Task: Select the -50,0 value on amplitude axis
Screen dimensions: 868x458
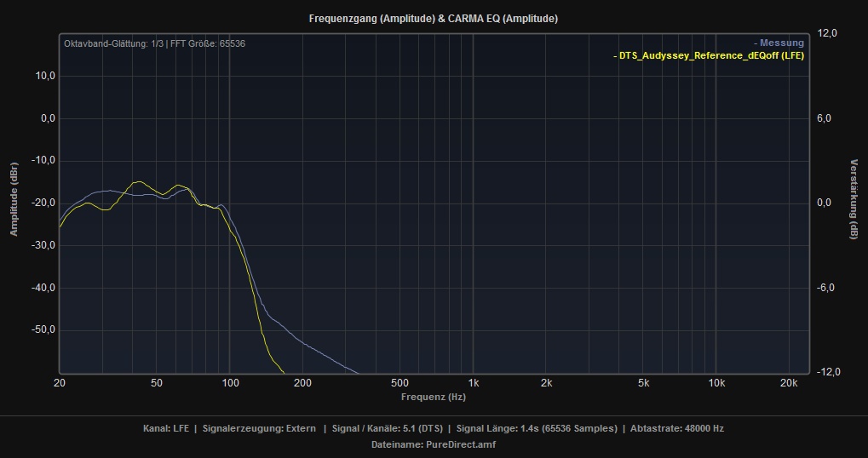Action: click(43, 329)
